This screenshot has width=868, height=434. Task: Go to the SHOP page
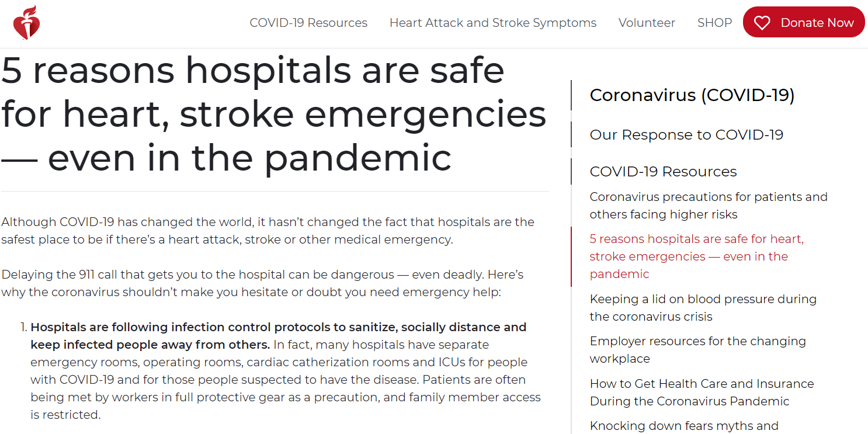click(x=714, y=23)
